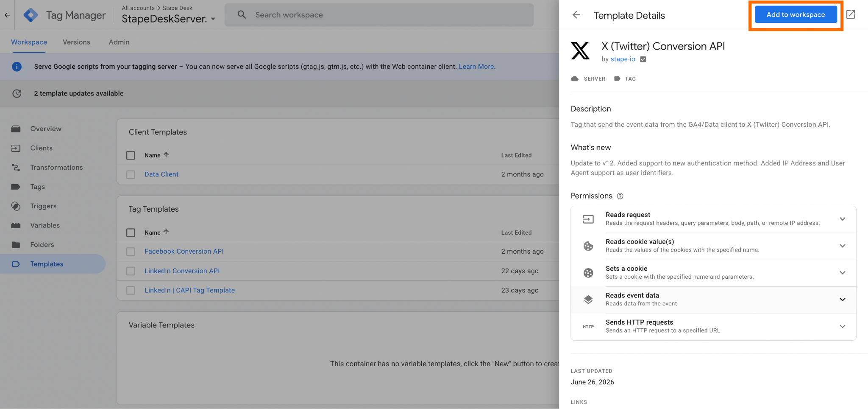
Task: Open the template in a new window icon
Action: coord(851,14)
